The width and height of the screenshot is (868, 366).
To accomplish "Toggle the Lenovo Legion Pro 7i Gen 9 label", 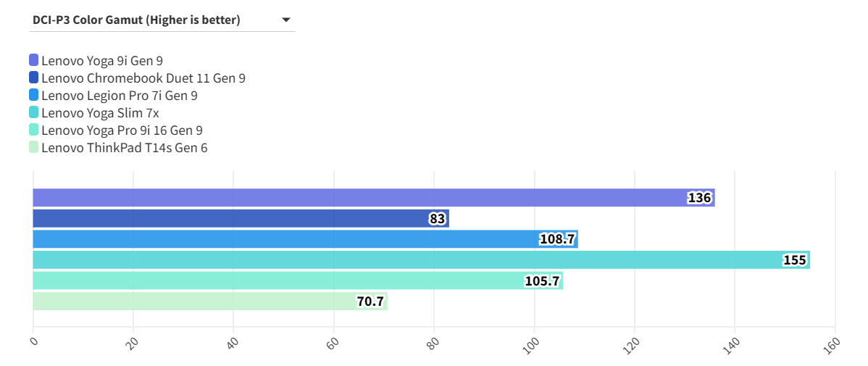I will pos(120,95).
